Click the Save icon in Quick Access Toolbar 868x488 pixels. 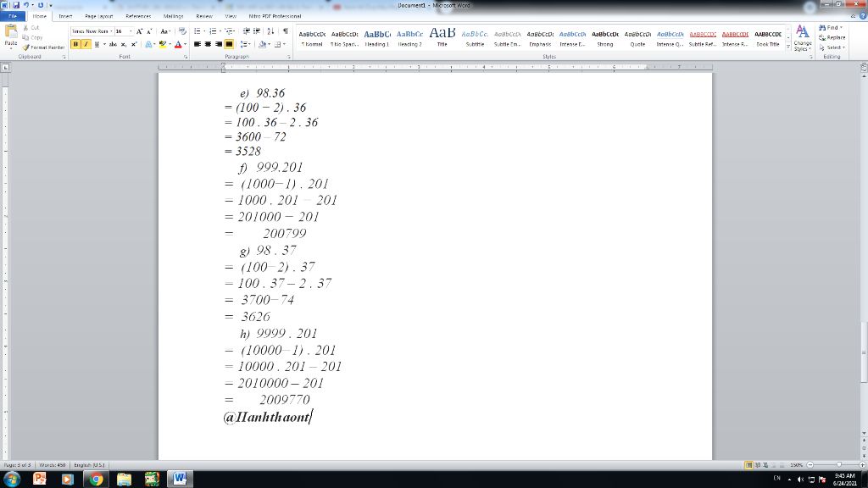pos(16,5)
